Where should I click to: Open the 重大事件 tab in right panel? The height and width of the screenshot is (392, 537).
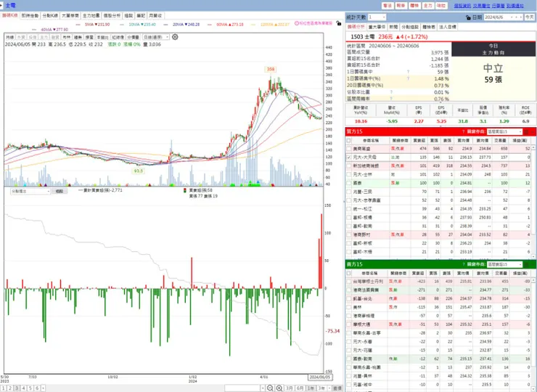tap(377, 27)
